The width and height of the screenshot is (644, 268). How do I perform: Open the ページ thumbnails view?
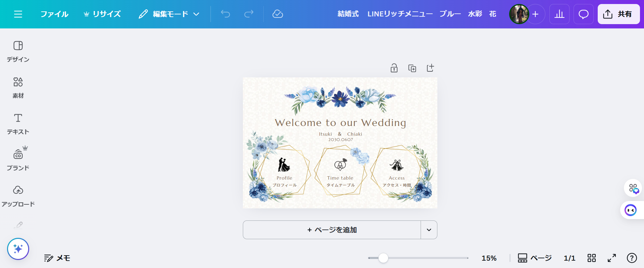[535, 258]
